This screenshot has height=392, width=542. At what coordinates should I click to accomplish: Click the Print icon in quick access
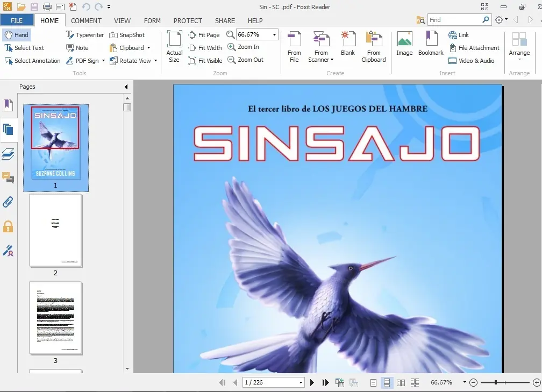[47, 6]
